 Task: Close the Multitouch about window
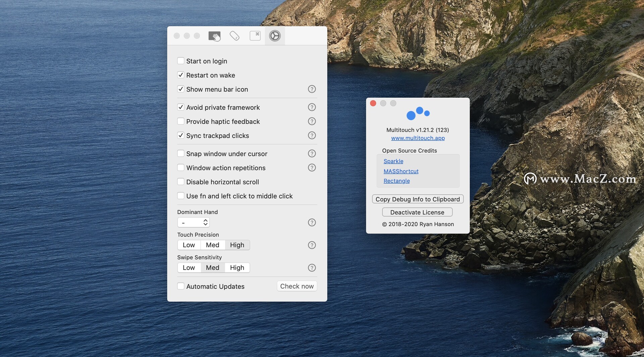coord(373,103)
